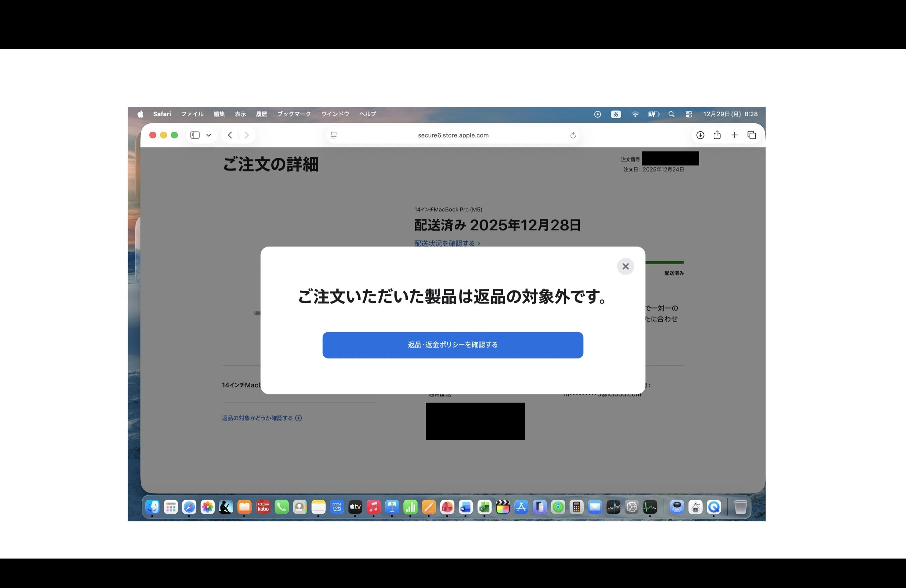The image size is (906, 588).
Task: Open Keynote in the Dock
Action: coord(392,507)
